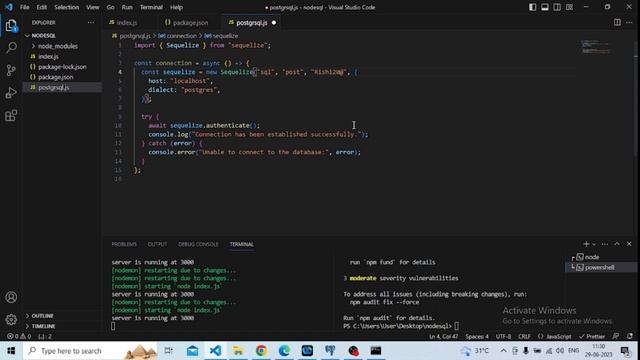The width and height of the screenshot is (640, 360).
Task: Open the View menu
Action: point(93,7)
